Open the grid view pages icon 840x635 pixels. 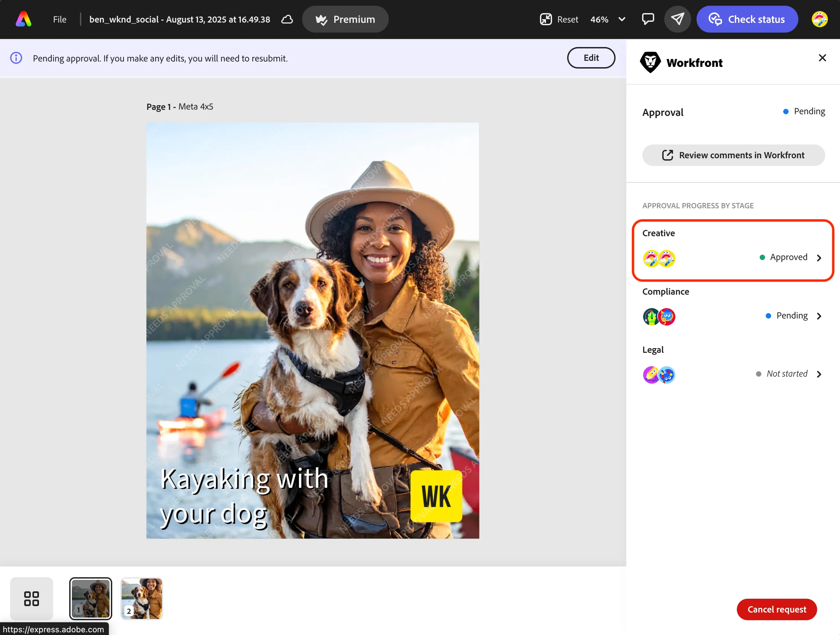tap(32, 598)
